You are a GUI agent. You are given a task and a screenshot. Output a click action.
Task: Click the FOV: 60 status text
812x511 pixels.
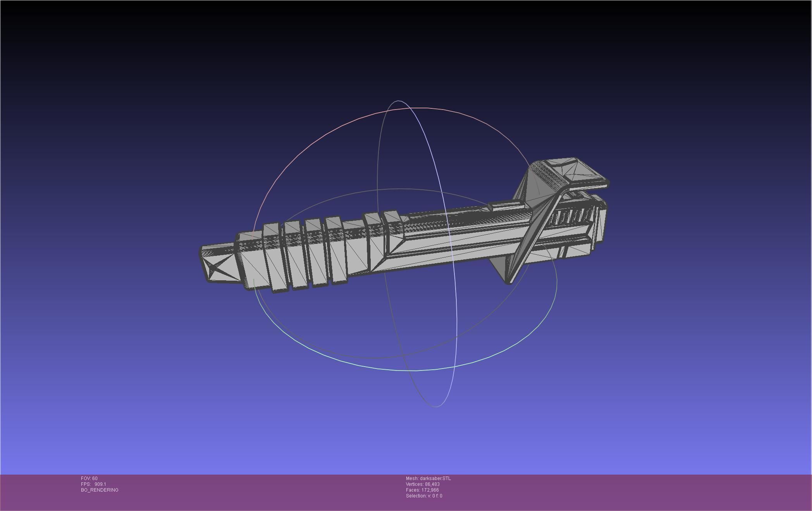89,478
